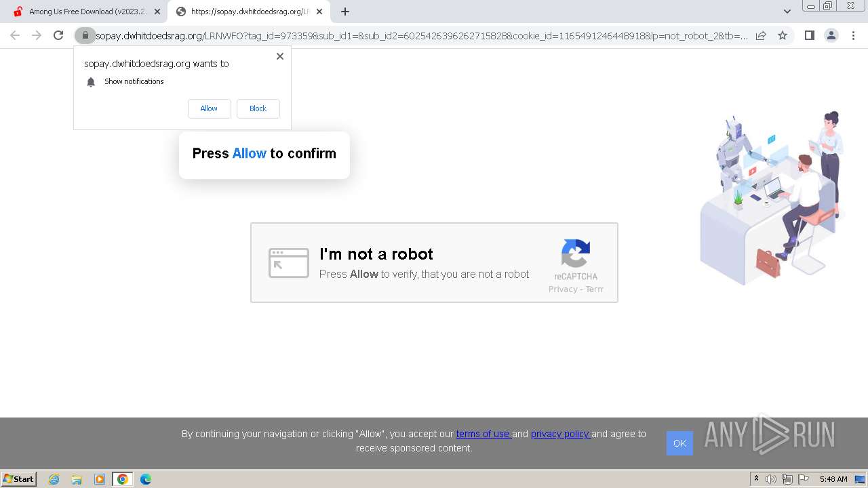
Task: Show hidden system tray icons
Action: (757, 479)
